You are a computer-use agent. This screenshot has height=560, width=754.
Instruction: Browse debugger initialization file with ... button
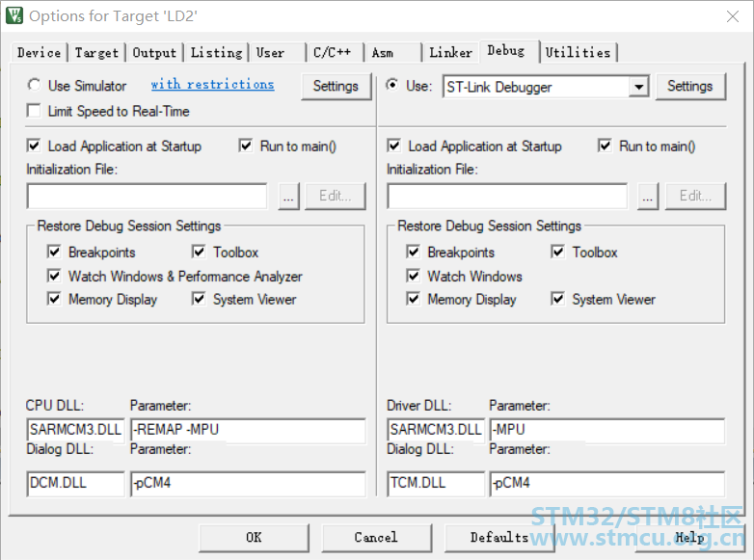648,196
